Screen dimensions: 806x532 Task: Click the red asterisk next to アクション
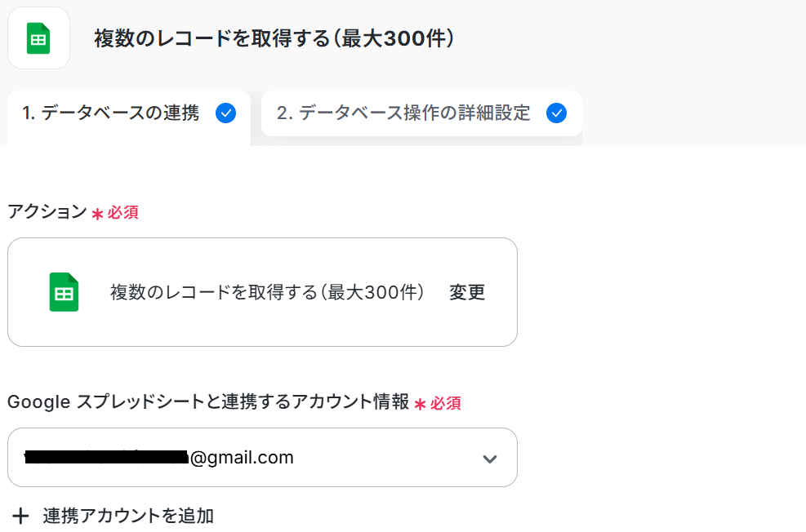pos(97,214)
